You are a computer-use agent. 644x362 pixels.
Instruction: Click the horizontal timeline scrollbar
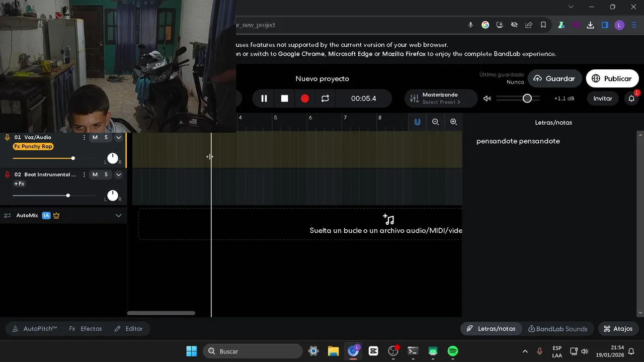161,313
